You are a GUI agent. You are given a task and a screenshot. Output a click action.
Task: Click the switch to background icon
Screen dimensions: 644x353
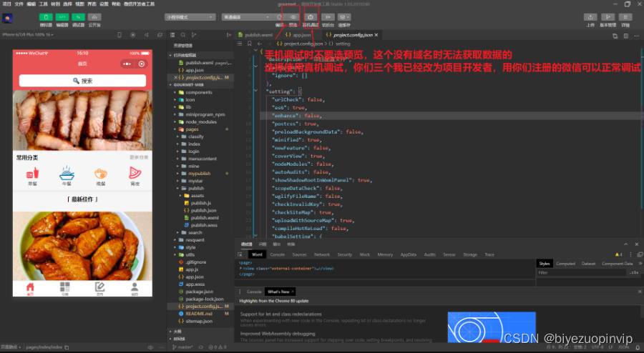point(328,17)
